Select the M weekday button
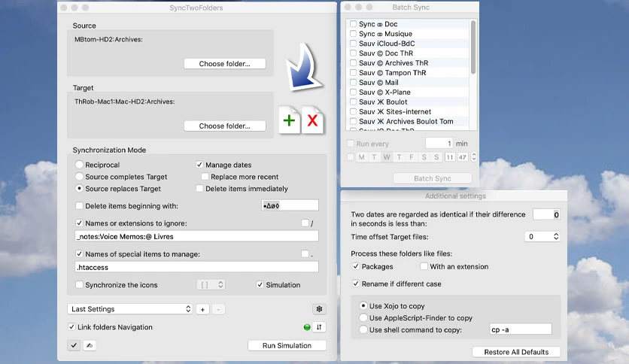The image size is (629, 364). (x=361, y=157)
